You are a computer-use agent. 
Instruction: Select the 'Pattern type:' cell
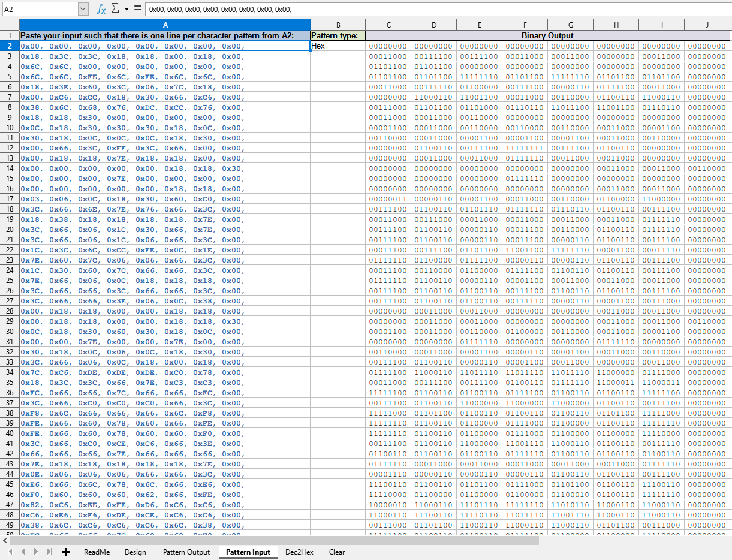[x=338, y=35]
